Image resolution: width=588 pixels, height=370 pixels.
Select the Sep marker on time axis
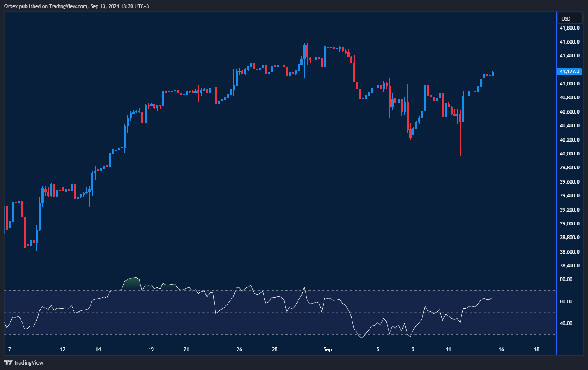(327, 349)
